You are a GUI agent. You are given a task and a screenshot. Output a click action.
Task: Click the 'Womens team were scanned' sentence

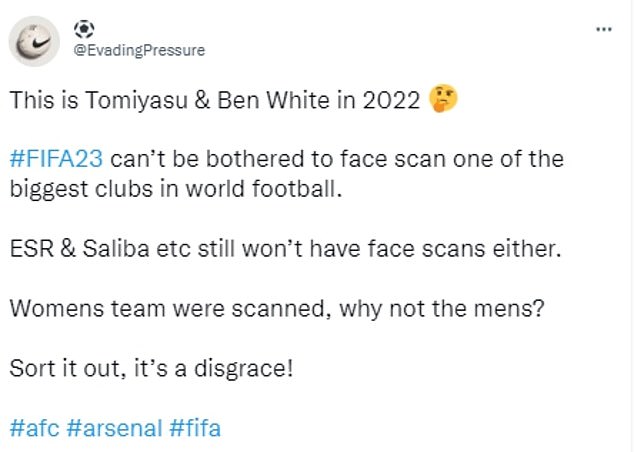point(277,308)
